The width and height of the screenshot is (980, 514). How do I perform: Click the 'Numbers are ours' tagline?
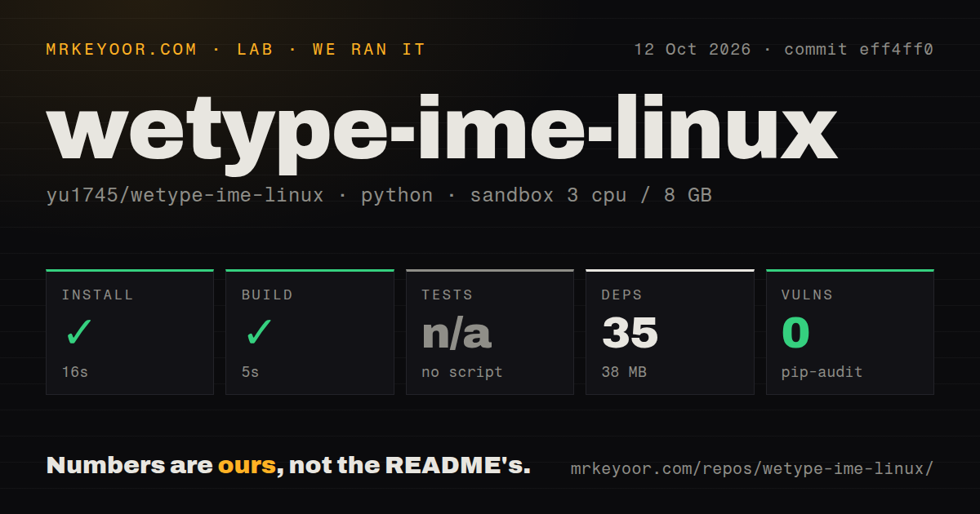(288, 466)
